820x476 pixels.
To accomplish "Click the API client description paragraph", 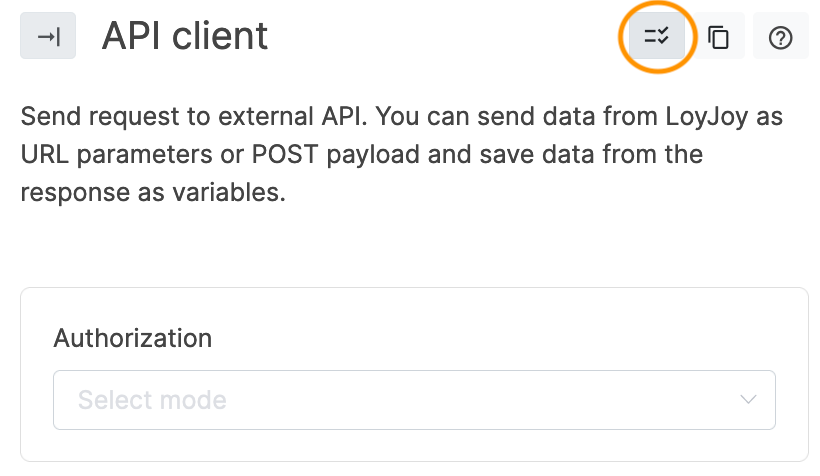I will pos(400,155).
